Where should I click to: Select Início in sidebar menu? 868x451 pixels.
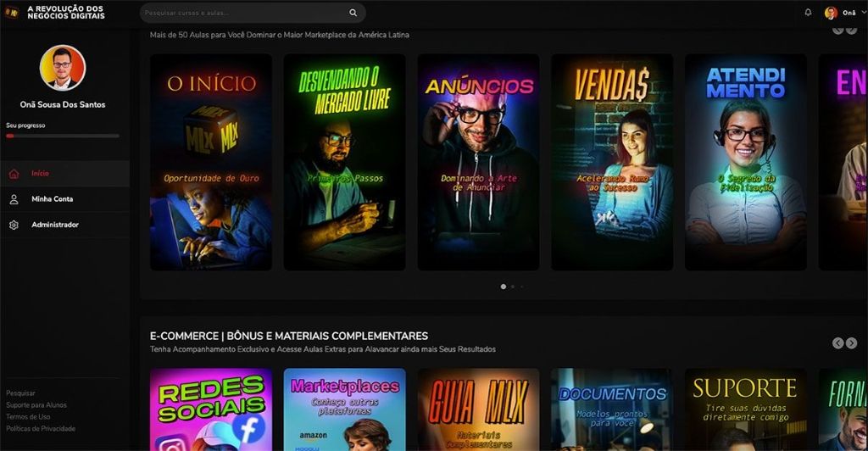pos(64,174)
